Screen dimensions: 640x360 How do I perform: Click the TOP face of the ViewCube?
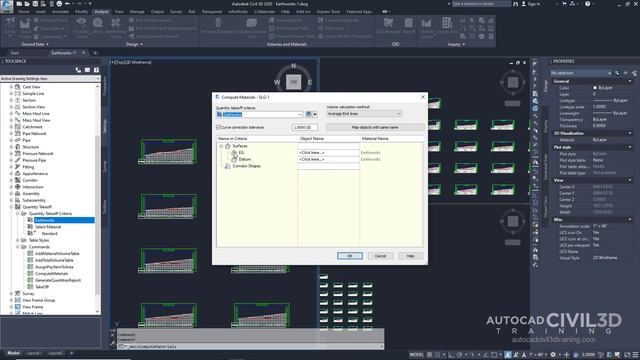point(293,82)
